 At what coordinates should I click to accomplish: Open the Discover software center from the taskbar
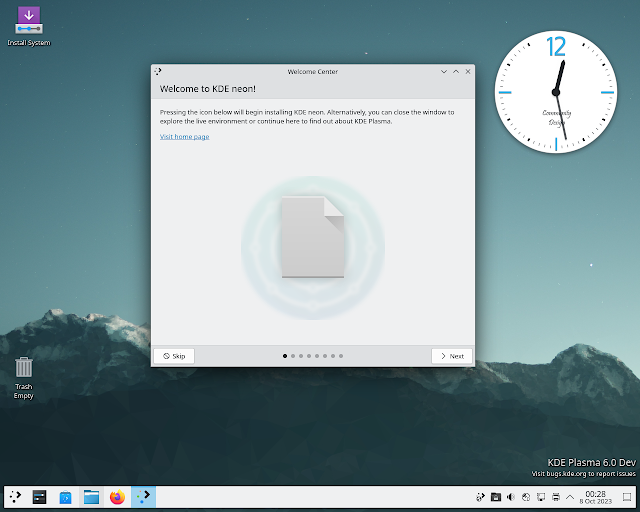pyautogui.click(x=65, y=497)
